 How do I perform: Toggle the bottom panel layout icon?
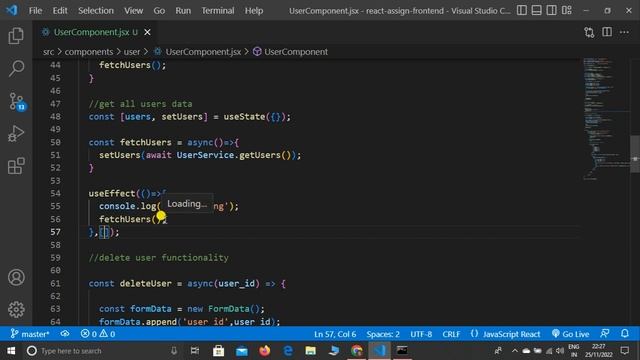coord(537,10)
